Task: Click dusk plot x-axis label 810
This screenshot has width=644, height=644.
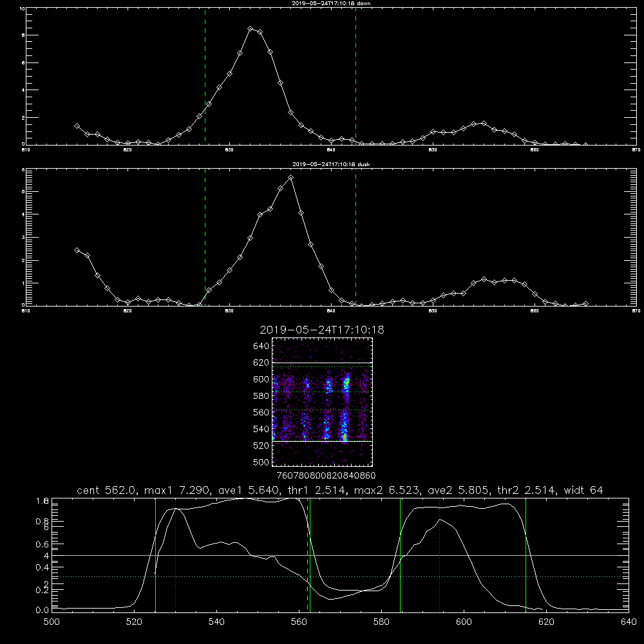Action: [26, 311]
